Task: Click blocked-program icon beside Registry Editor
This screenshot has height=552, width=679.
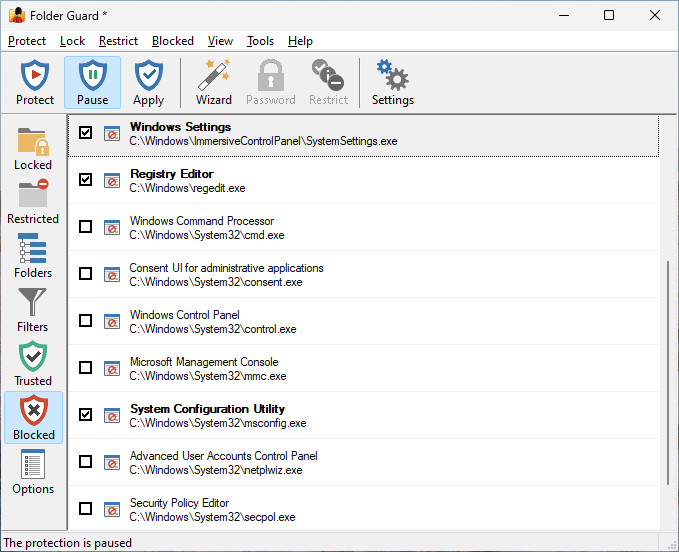Action: [112, 180]
